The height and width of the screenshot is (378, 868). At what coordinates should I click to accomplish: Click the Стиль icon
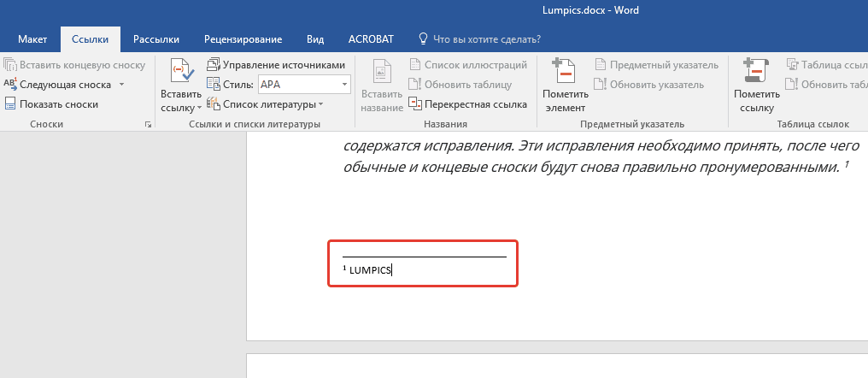pyautogui.click(x=213, y=85)
